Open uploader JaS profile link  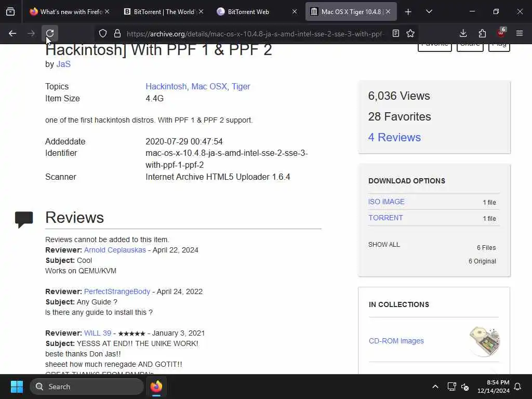coord(63,64)
